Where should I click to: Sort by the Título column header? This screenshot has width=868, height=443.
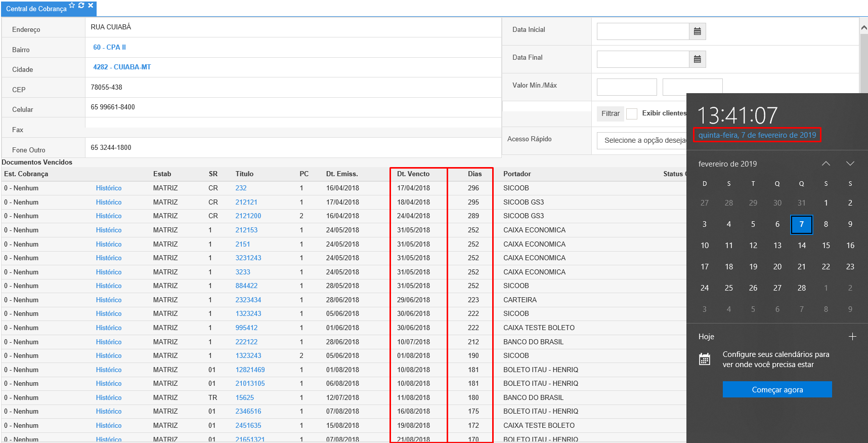point(244,174)
